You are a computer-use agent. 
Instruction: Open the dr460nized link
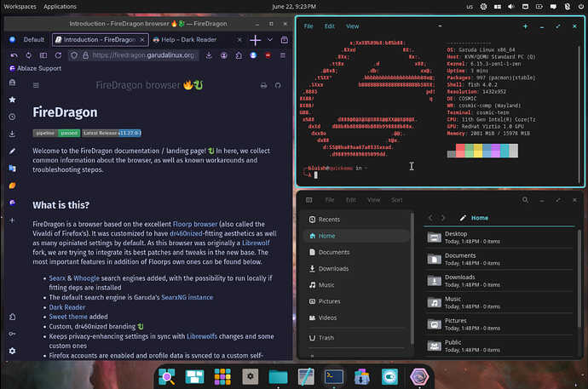pyautogui.click(x=186, y=233)
